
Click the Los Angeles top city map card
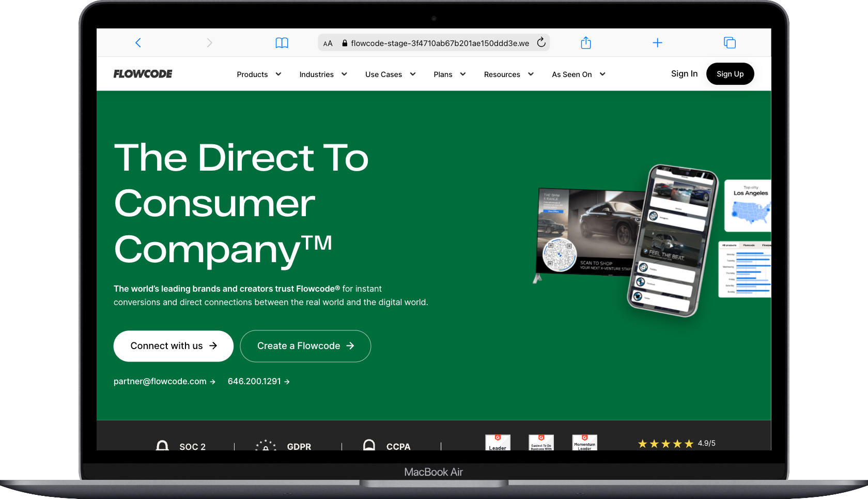tap(748, 205)
